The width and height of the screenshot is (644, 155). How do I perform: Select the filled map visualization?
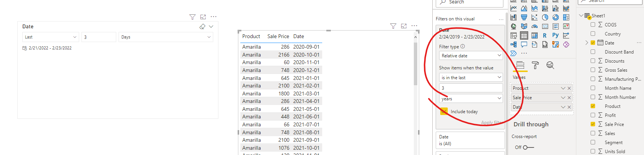click(524, 26)
